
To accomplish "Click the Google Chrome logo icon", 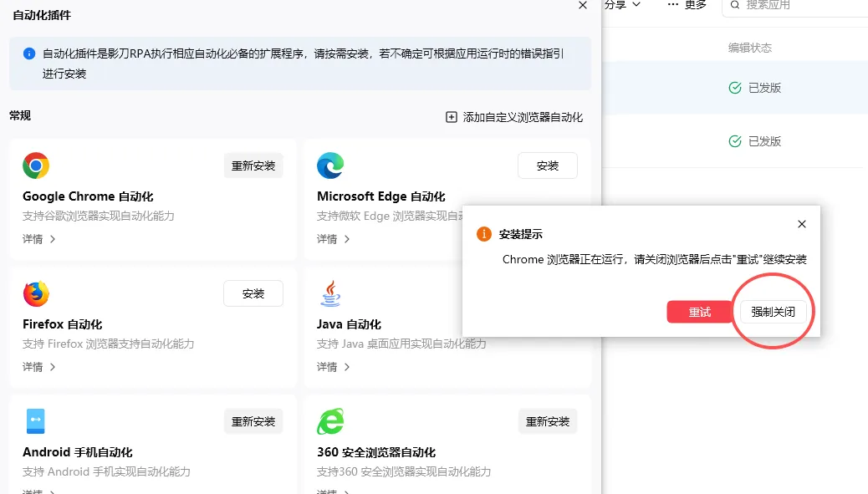I will [x=36, y=166].
